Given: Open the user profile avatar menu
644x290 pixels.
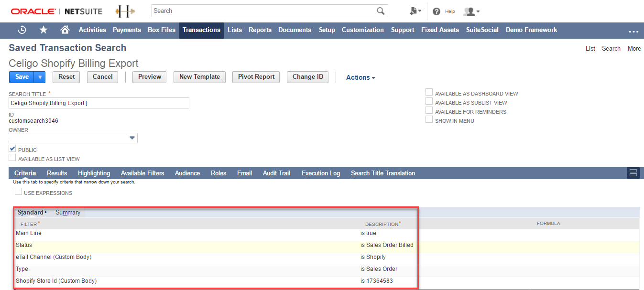Looking at the screenshot, I should point(471,11).
